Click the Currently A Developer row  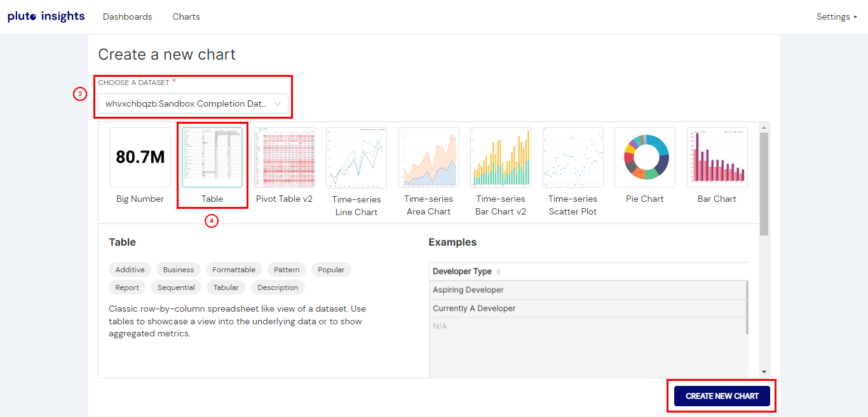pos(588,308)
